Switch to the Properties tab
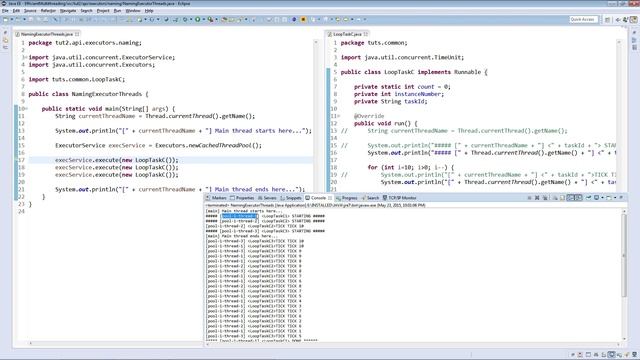 coord(242,198)
